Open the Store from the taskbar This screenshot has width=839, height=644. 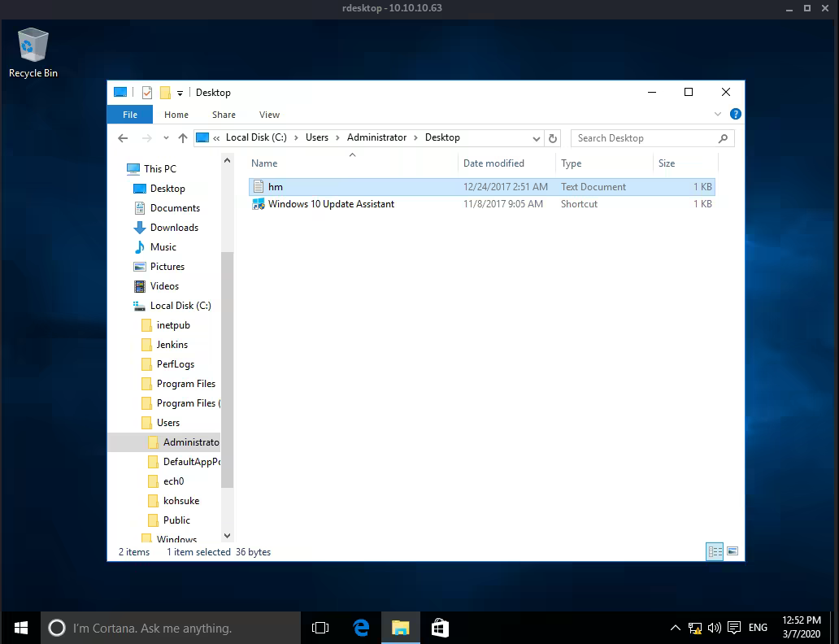pyautogui.click(x=440, y=628)
